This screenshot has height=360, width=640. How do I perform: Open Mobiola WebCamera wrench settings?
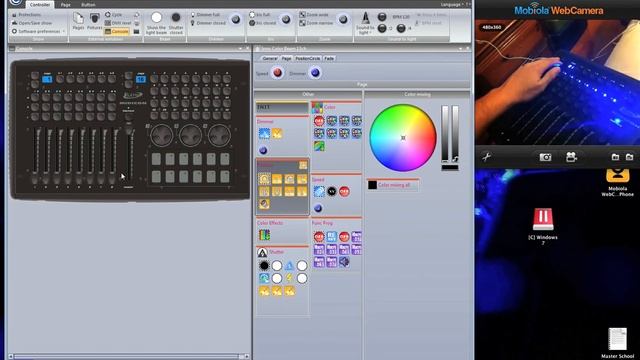click(486, 157)
